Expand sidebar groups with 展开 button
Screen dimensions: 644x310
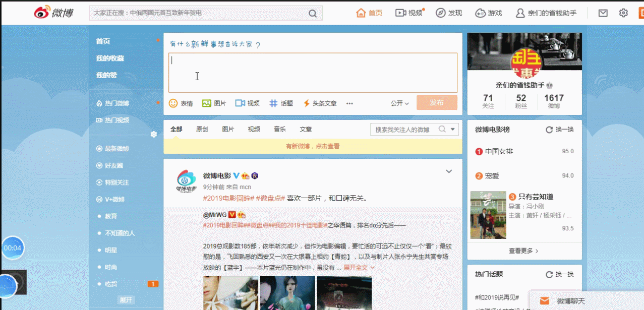pos(126,300)
